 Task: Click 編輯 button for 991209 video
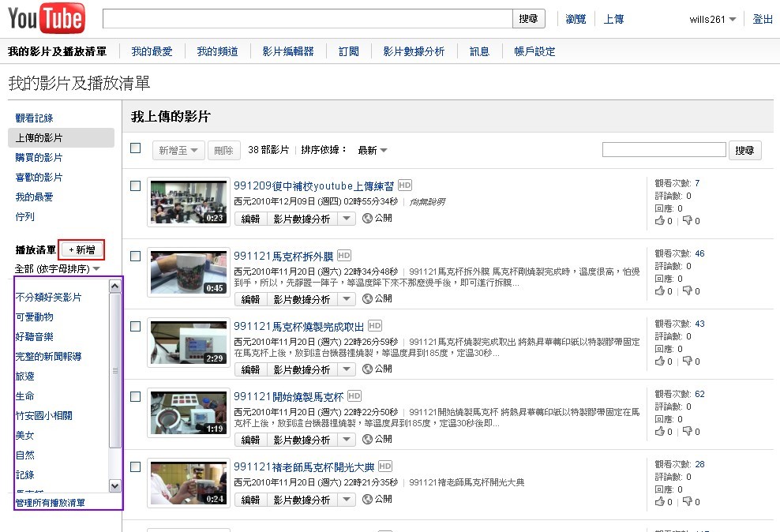251,219
